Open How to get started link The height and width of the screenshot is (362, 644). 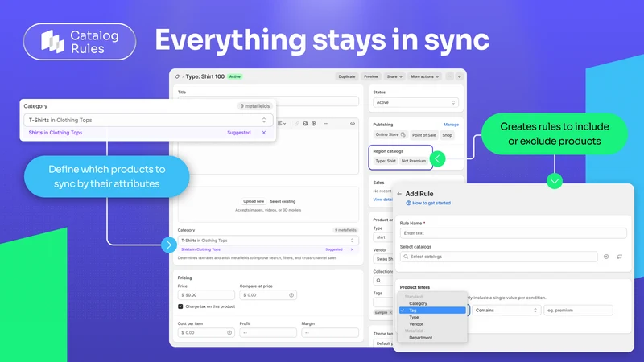tap(431, 204)
